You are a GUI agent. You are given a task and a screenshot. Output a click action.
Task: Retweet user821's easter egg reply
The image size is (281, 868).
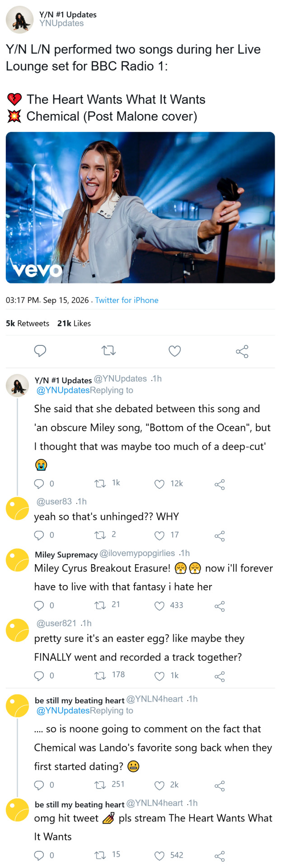[99, 676]
